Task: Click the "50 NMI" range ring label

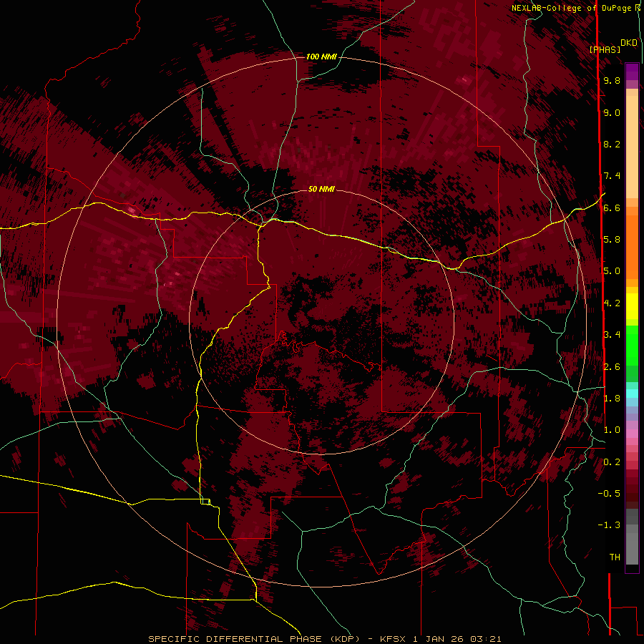Action: (321, 189)
